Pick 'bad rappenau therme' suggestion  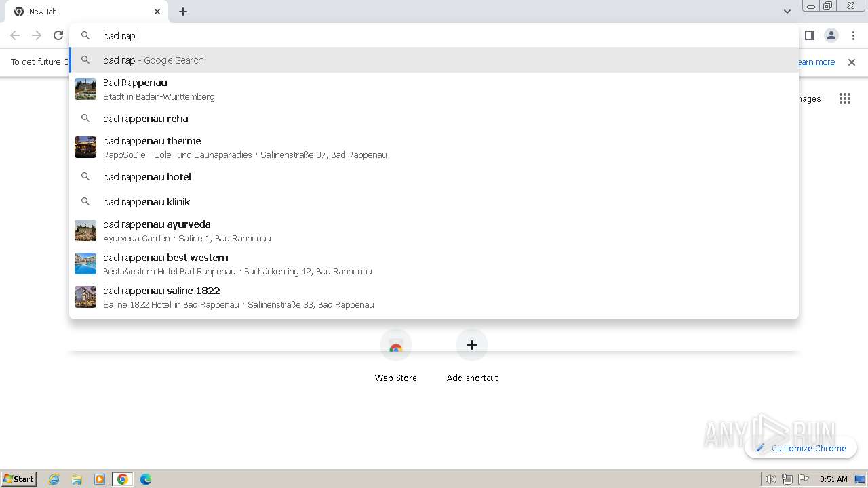point(434,147)
